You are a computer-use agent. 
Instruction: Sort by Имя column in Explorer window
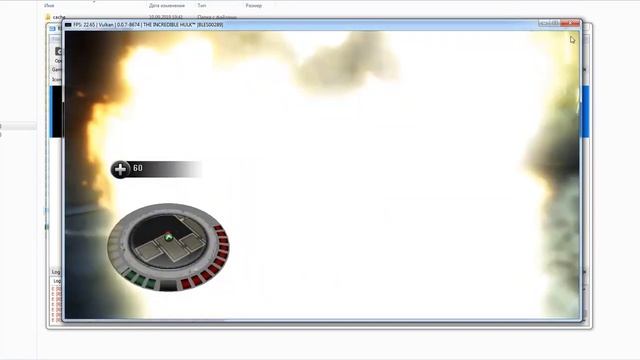pos(49,6)
